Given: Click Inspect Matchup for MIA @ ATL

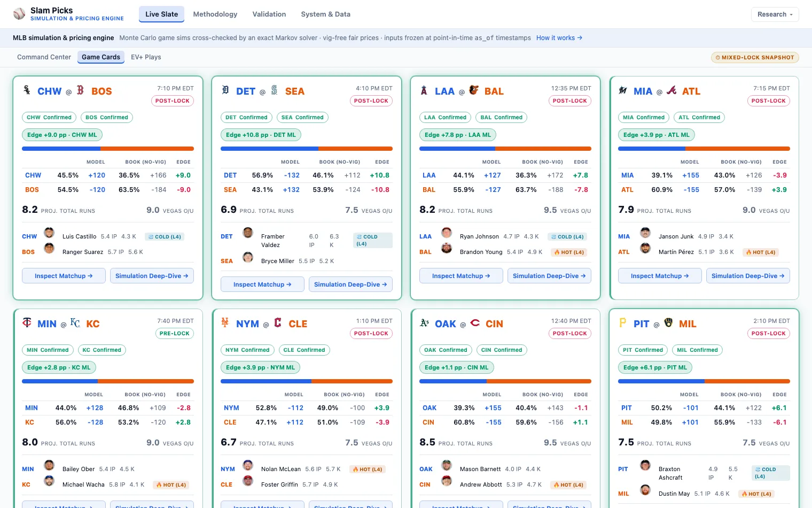Looking at the screenshot, I should [660, 276].
